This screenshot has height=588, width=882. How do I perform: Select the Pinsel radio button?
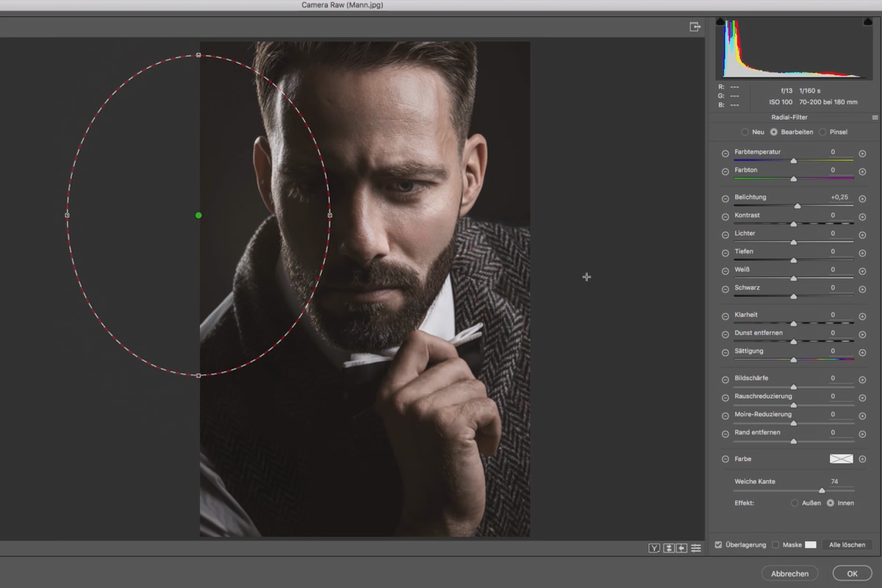(822, 132)
